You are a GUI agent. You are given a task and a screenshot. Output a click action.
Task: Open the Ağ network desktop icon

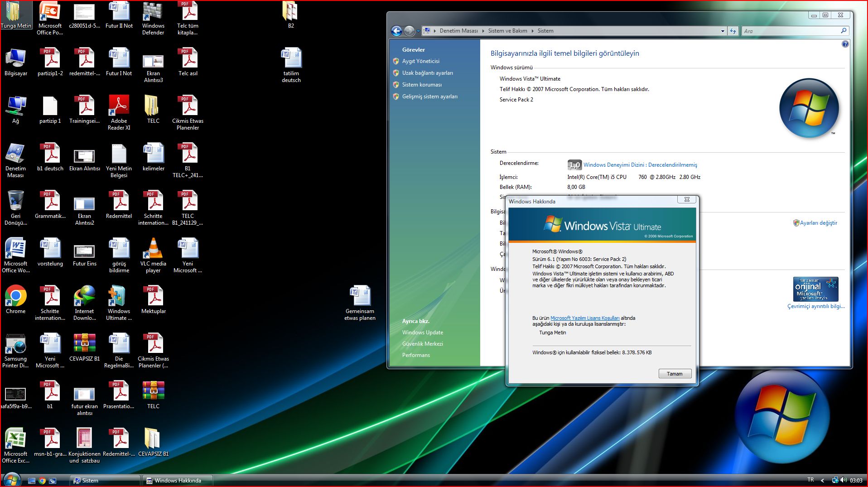tap(16, 110)
